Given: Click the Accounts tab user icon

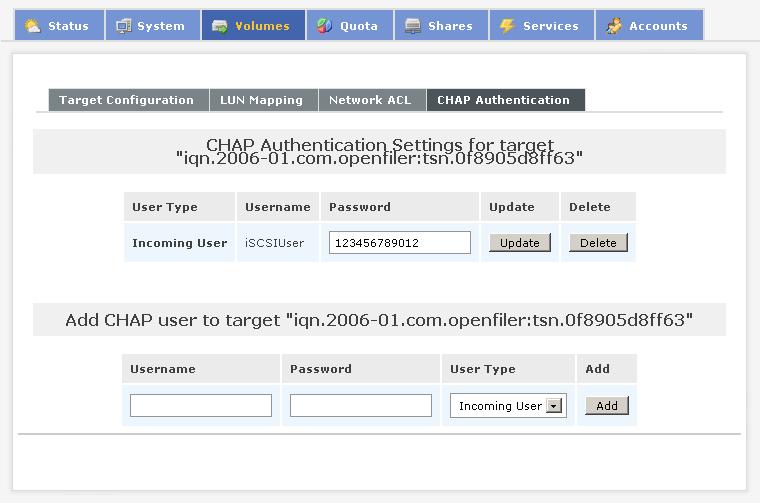Looking at the screenshot, I should pyautogui.click(x=613, y=26).
